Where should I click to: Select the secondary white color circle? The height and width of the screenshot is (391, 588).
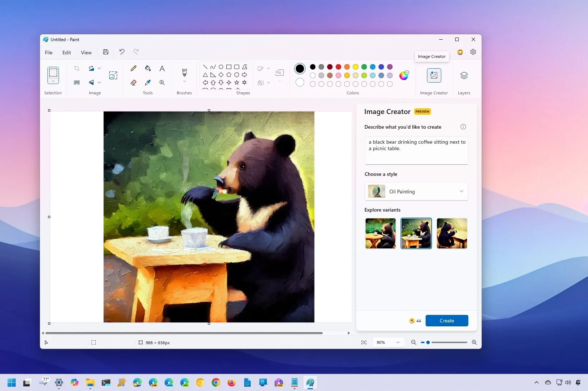(300, 83)
